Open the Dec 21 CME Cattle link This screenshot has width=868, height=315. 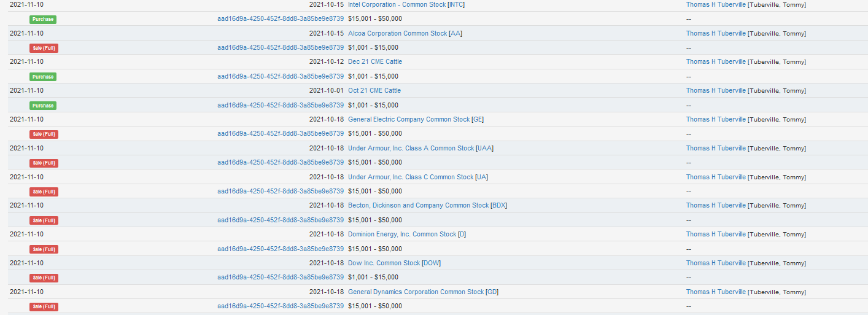tap(375, 61)
